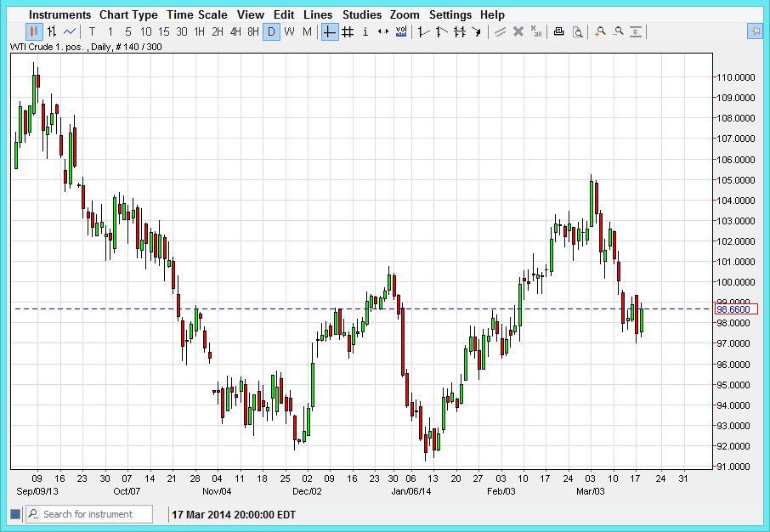Screen dimensions: 770x532
Task: Open the volume indicator icon
Action: (x=399, y=31)
